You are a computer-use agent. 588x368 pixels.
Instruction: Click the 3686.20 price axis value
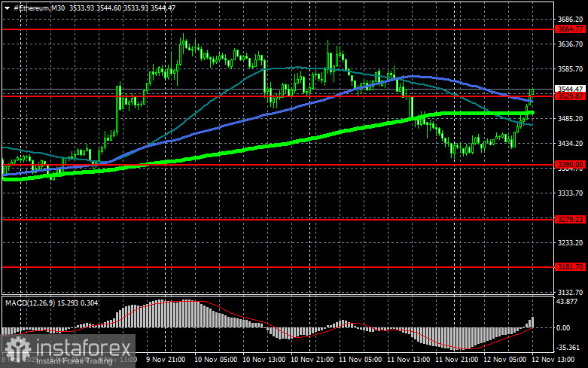click(x=570, y=19)
